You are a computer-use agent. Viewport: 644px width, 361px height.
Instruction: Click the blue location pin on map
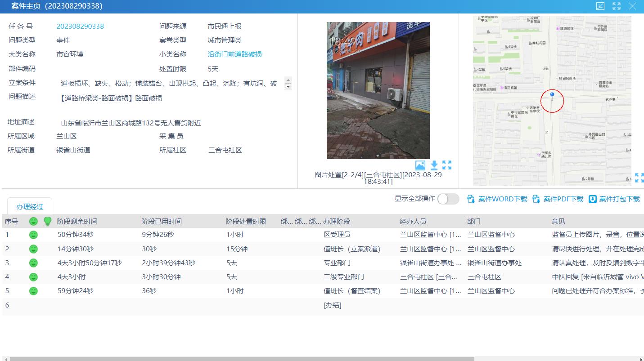[x=552, y=95]
